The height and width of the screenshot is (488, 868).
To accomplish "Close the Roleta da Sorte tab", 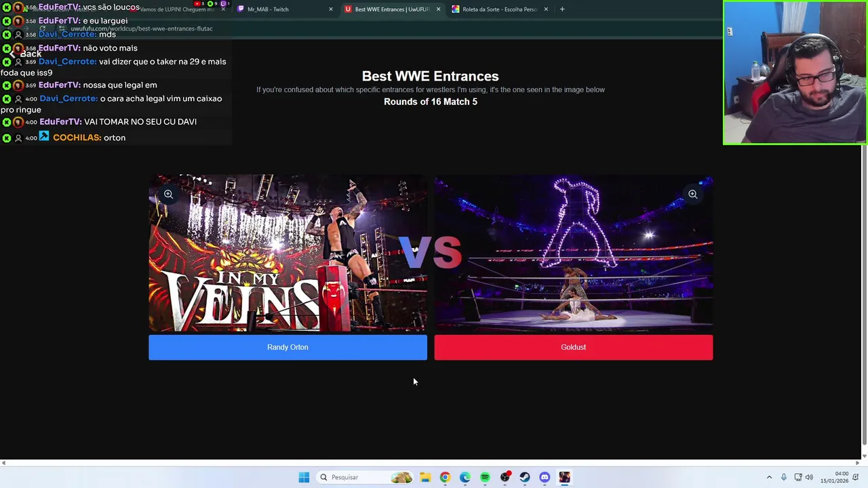I will pos(546,9).
